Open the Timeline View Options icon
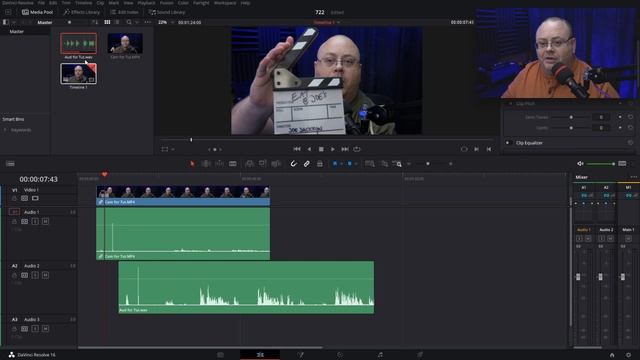The height and width of the screenshot is (360, 640). click(10, 164)
